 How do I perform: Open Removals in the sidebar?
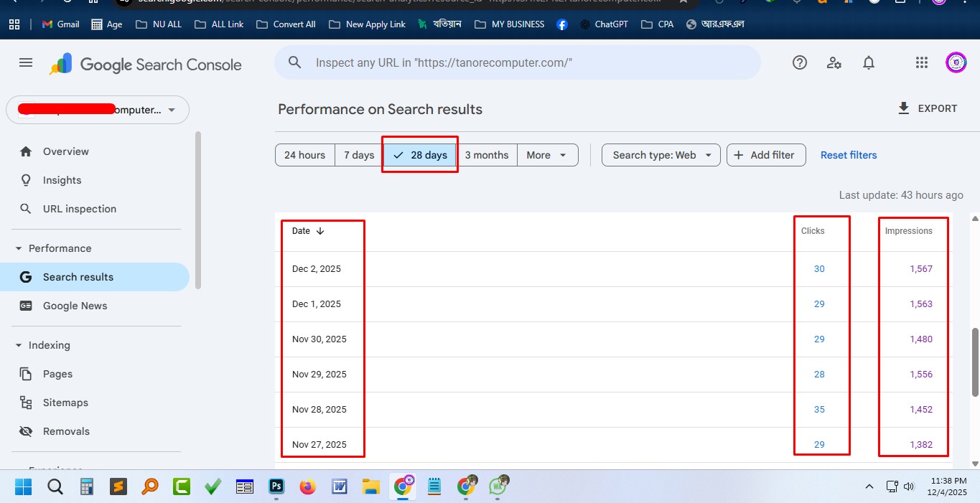coord(66,431)
